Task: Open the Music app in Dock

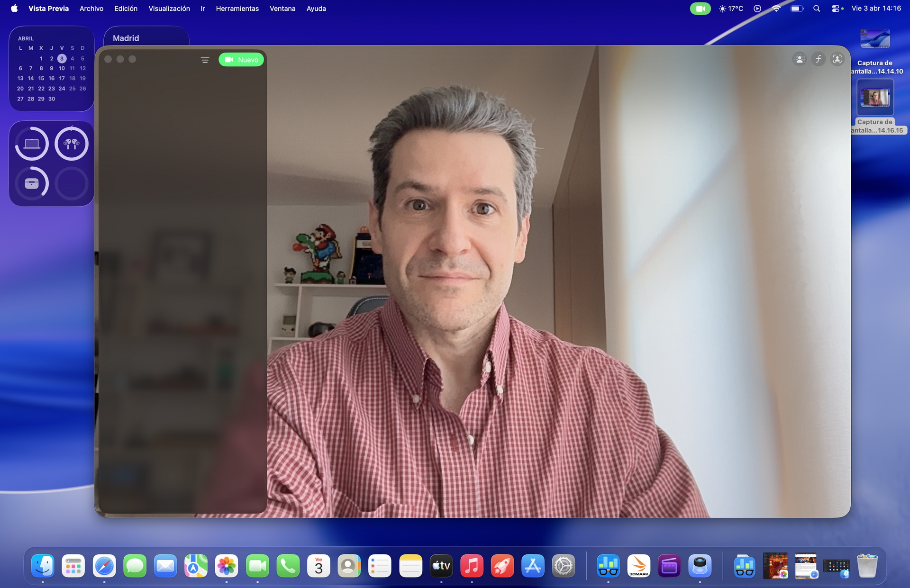Action: 472,566
